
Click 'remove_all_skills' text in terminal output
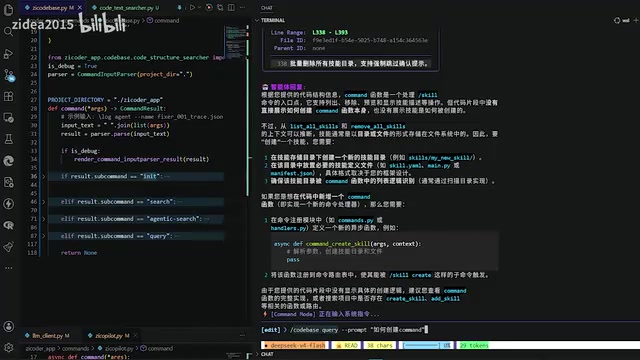[378, 126]
